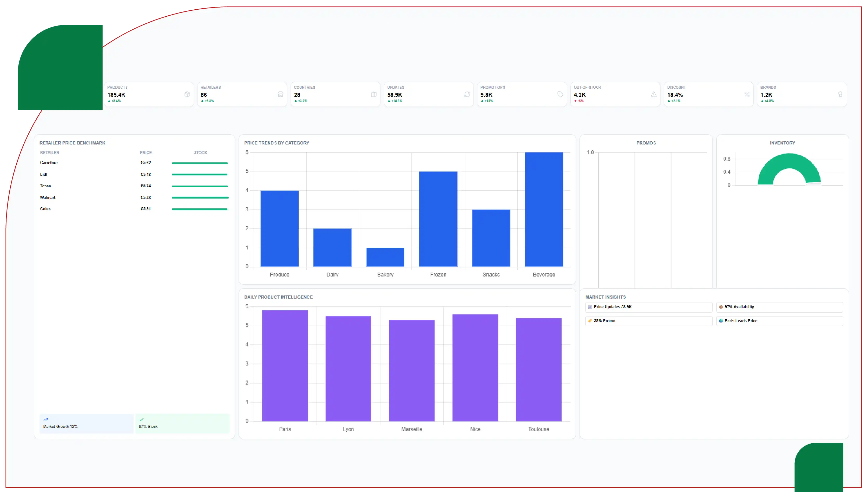Click Tesco's green stock bar
This screenshot has height=494, width=868.
[x=200, y=186]
